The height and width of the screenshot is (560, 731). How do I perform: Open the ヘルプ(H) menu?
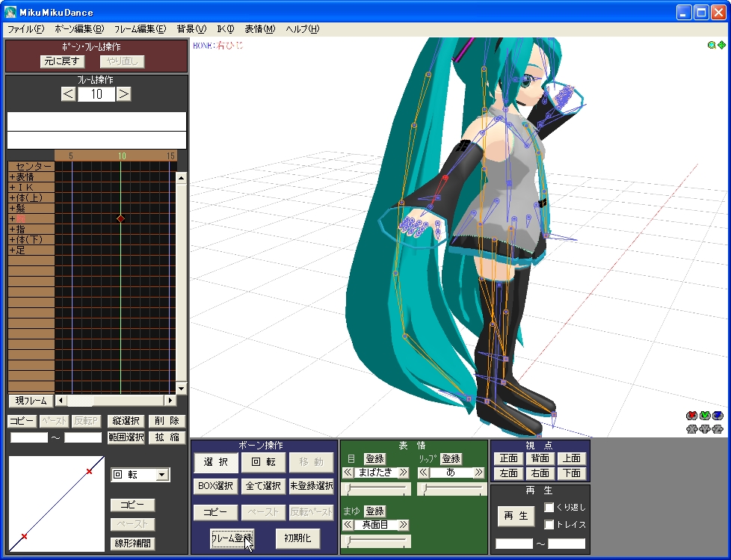click(302, 29)
